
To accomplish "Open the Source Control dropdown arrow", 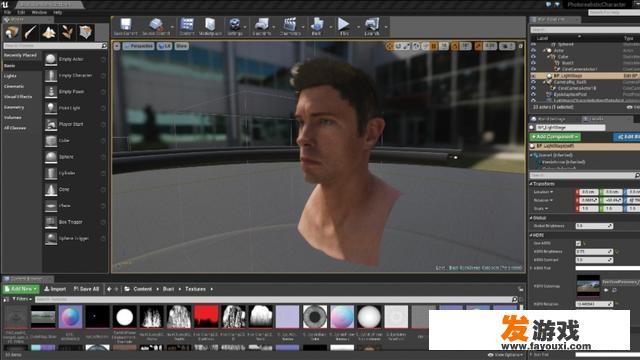I will [x=172, y=27].
